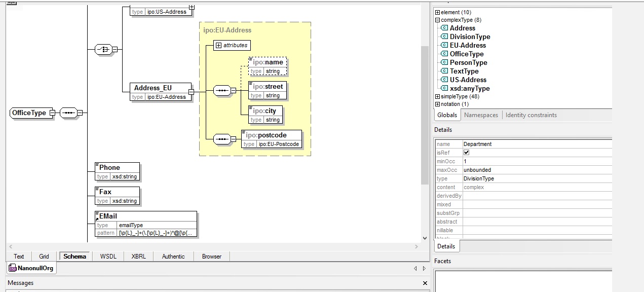Expand the simpleType (48) tree node
The height and width of the screenshot is (292, 644).
pos(437,96)
